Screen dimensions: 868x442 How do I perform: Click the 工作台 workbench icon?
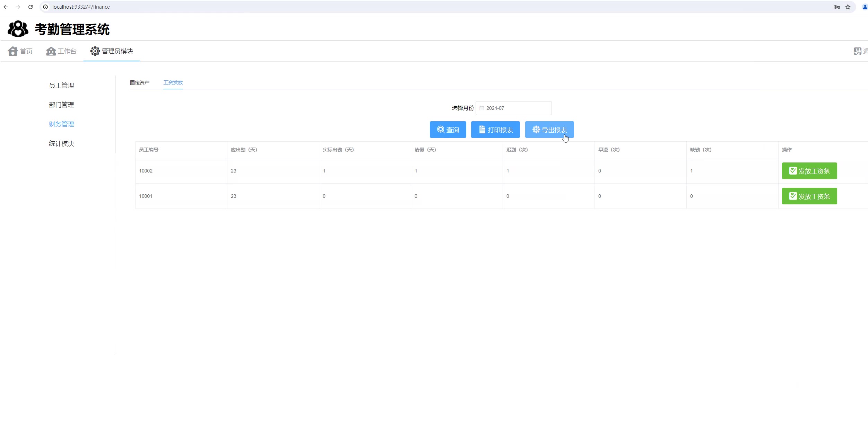(51, 51)
